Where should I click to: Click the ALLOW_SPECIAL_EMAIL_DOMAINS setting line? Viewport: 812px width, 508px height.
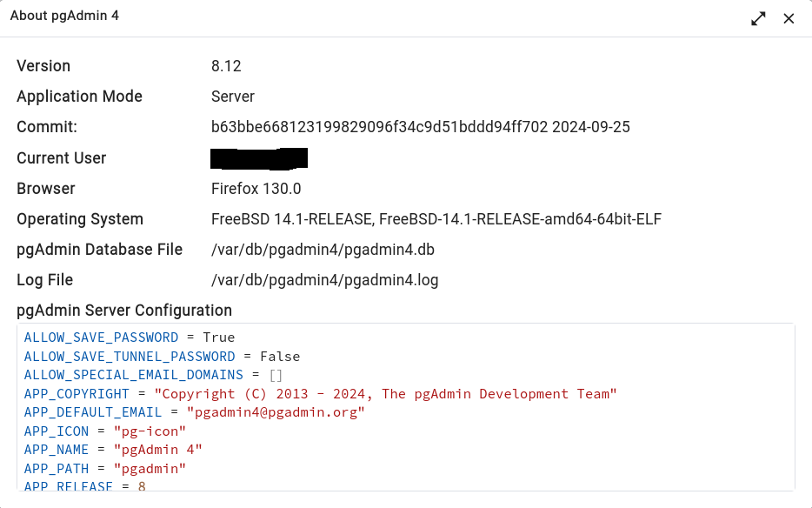[154, 375]
